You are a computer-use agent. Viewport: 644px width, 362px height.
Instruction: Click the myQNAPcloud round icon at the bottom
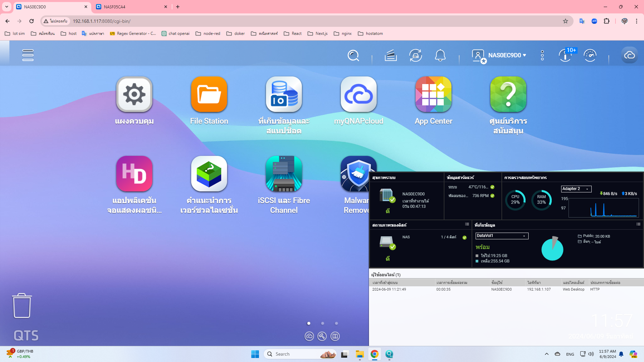click(x=309, y=336)
